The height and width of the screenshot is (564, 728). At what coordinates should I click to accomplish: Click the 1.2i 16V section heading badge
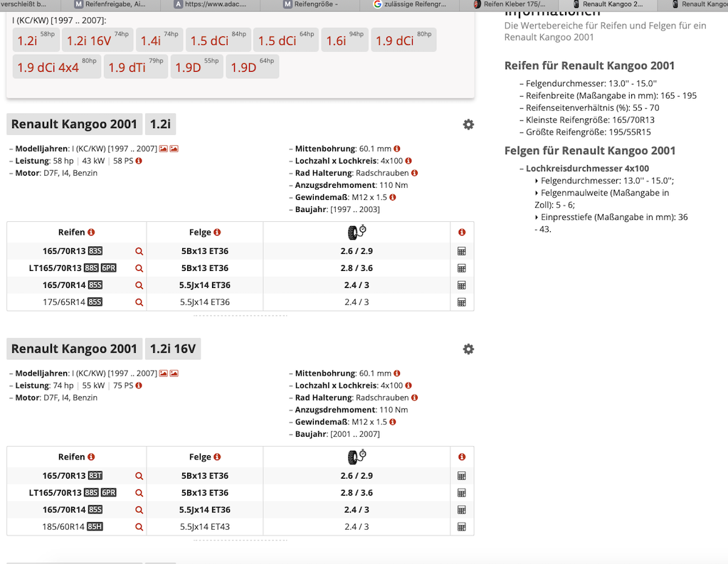(174, 349)
